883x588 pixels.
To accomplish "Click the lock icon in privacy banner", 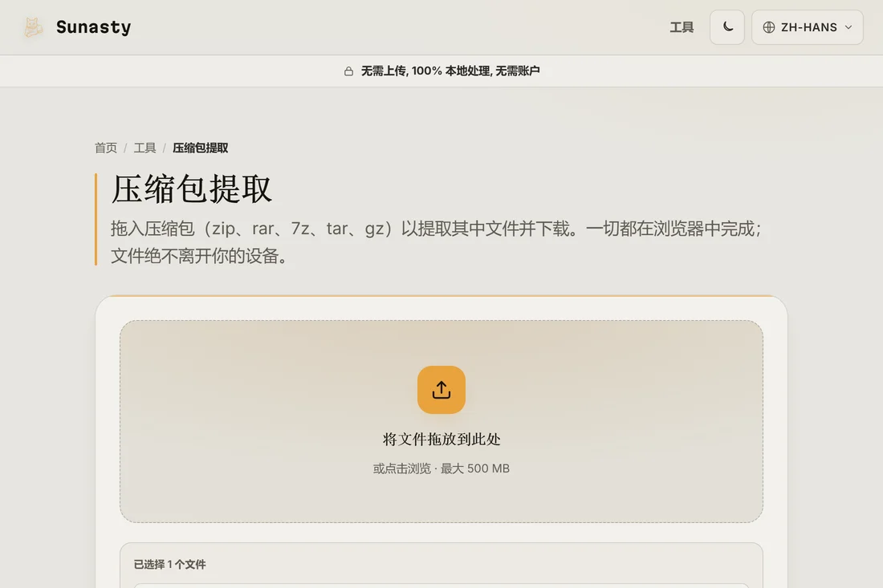I will (x=348, y=71).
